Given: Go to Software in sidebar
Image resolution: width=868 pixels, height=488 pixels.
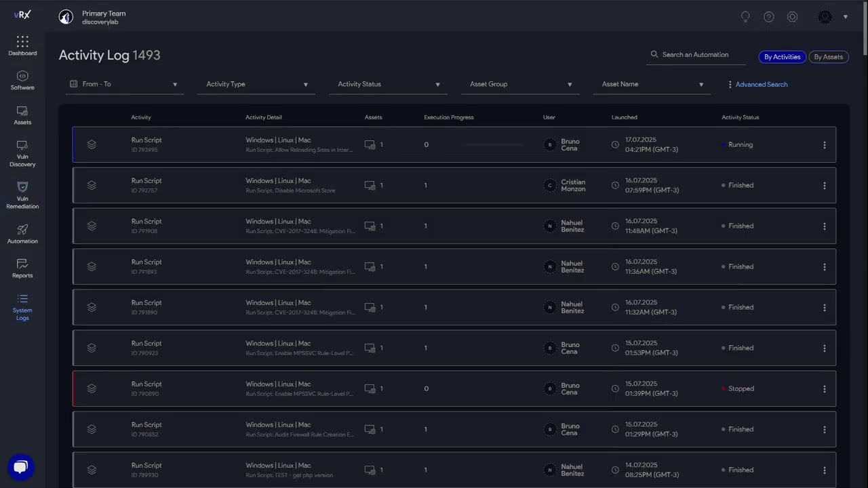Looking at the screenshot, I should pyautogui.click(x=22, y=76).
